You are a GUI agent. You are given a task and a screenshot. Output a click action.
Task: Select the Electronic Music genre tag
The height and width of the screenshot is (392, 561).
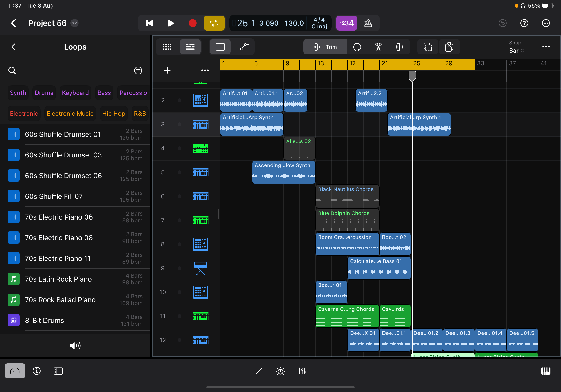pos(70,114)
